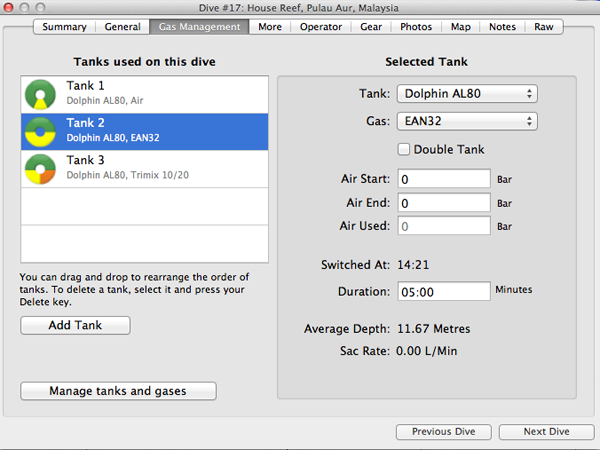Open the Gas dropdown showing EAN32
600x450 pixels.
[x=467, y=122]
